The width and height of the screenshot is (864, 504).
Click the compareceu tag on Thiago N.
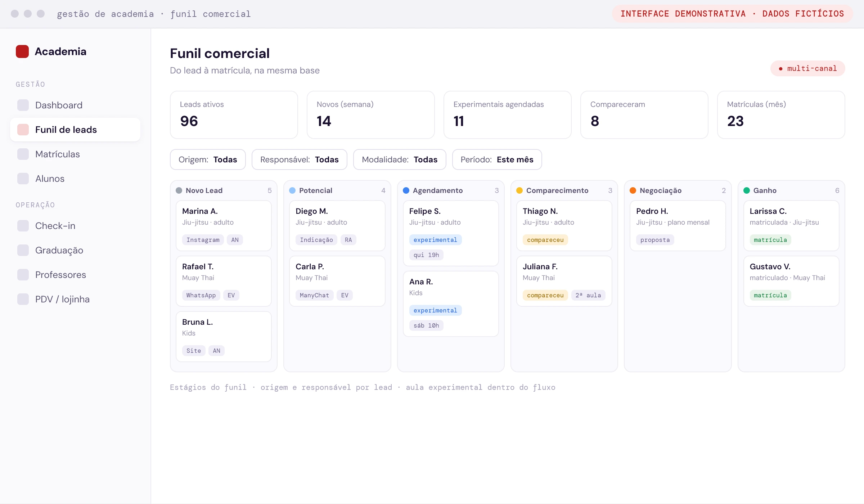(545, 240)
